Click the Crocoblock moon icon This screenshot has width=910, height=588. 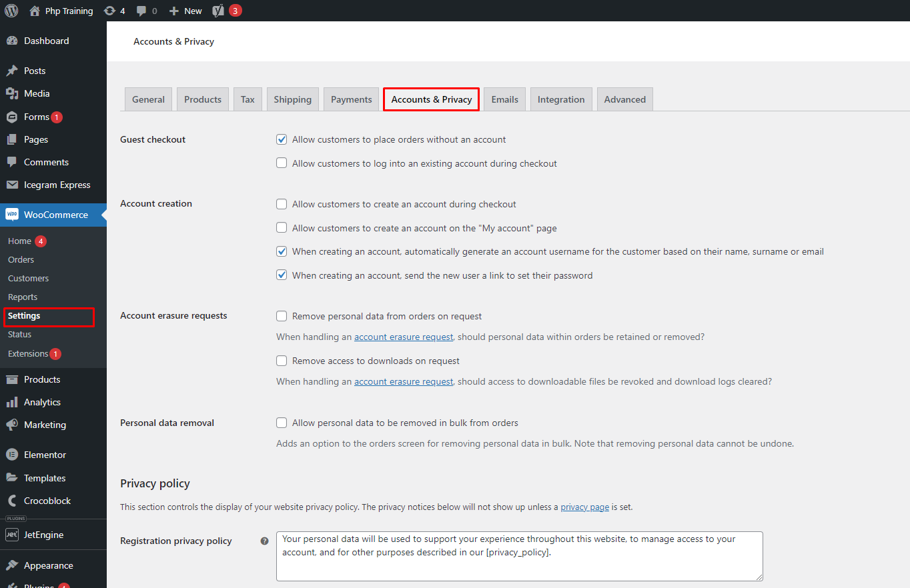(x=12, y=501)
